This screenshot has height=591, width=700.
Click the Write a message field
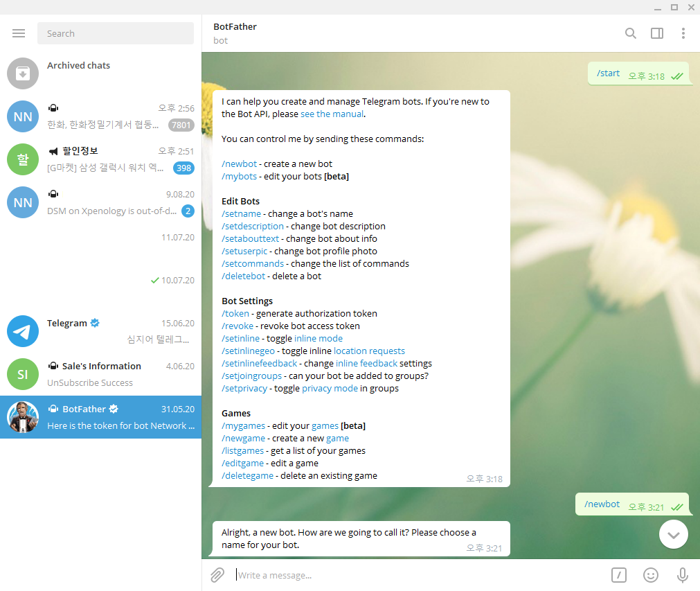point(420,575)
